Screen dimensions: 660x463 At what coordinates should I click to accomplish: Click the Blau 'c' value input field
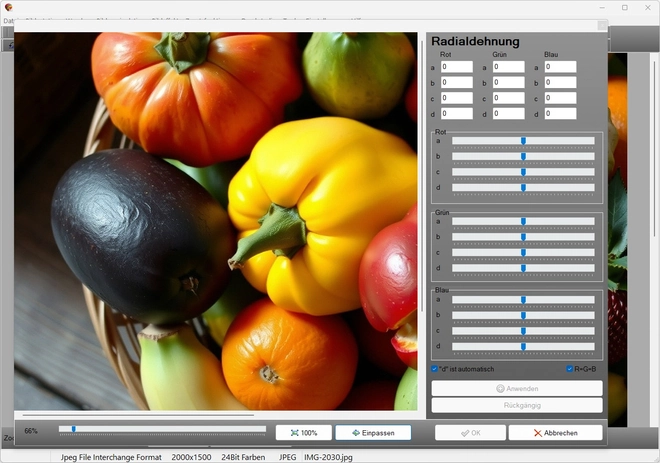(x=560, y=99)
